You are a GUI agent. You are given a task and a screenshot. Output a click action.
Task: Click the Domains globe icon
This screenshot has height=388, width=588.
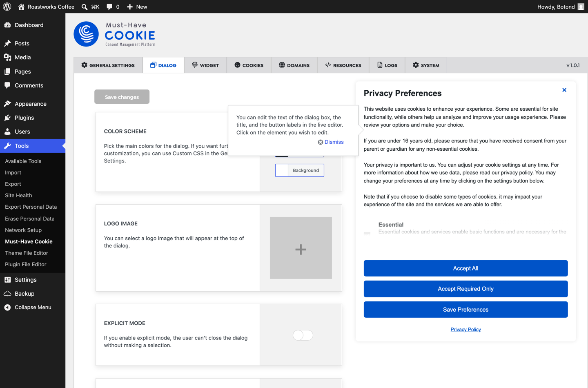coord(282,65)
